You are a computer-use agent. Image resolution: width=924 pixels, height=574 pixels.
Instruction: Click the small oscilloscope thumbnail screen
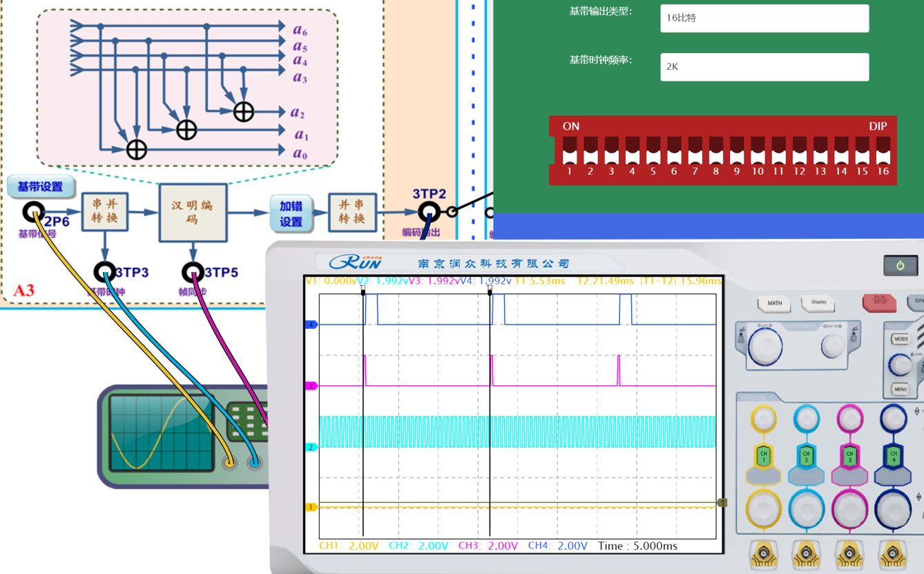160,432
